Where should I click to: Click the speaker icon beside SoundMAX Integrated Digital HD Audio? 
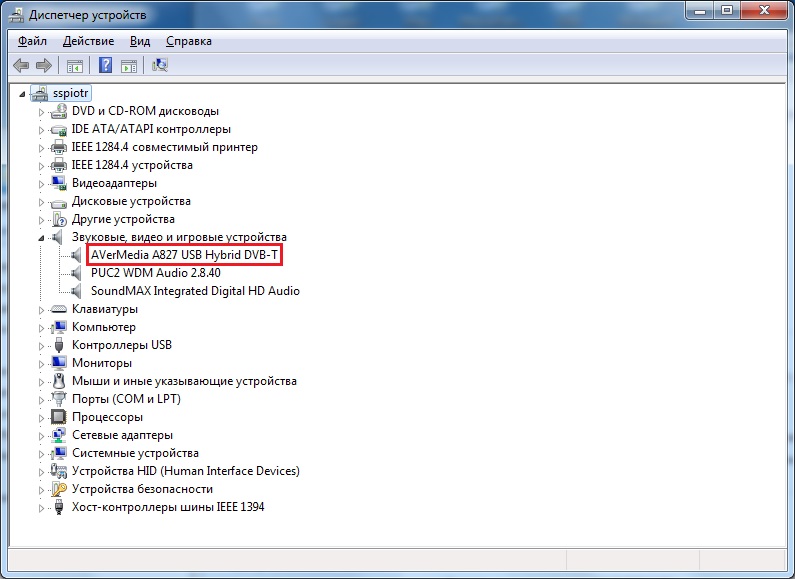tap(78, 291)
